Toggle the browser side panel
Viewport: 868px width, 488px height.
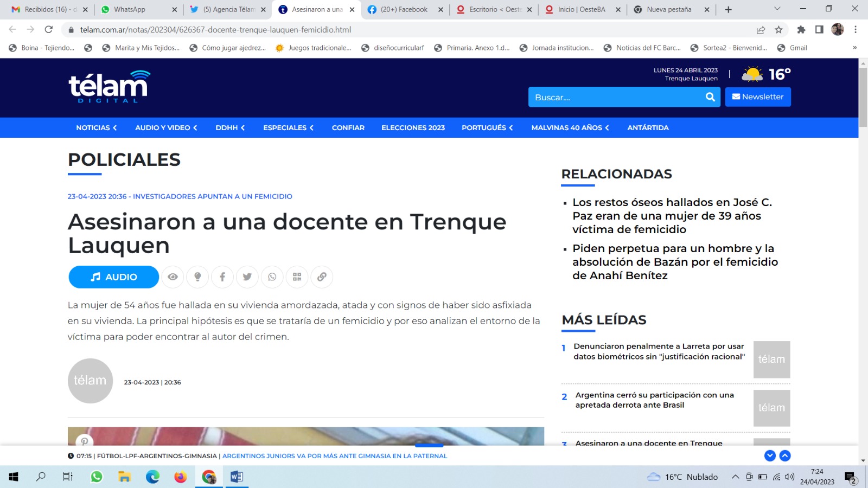[819, 30]
